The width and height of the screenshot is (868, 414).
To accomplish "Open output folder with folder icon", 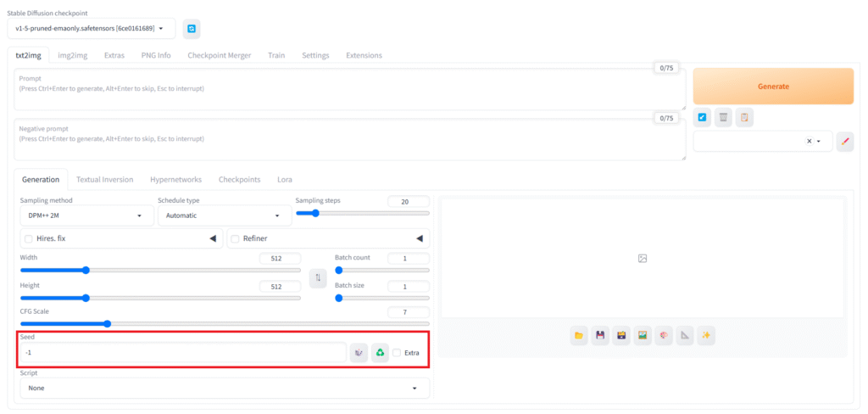I will coord(579,335).
